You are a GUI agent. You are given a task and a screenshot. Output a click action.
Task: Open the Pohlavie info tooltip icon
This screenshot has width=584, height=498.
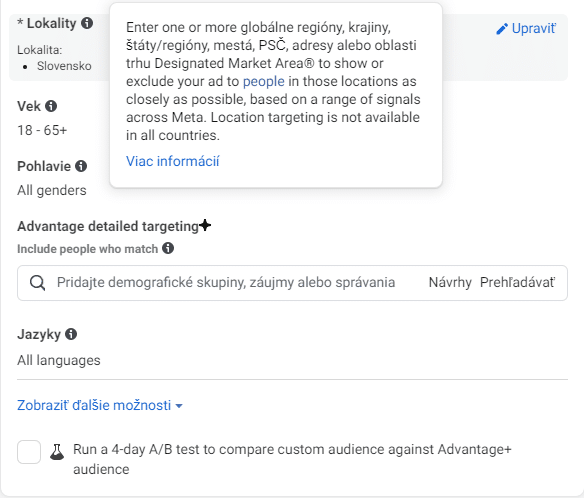point(81,166)
